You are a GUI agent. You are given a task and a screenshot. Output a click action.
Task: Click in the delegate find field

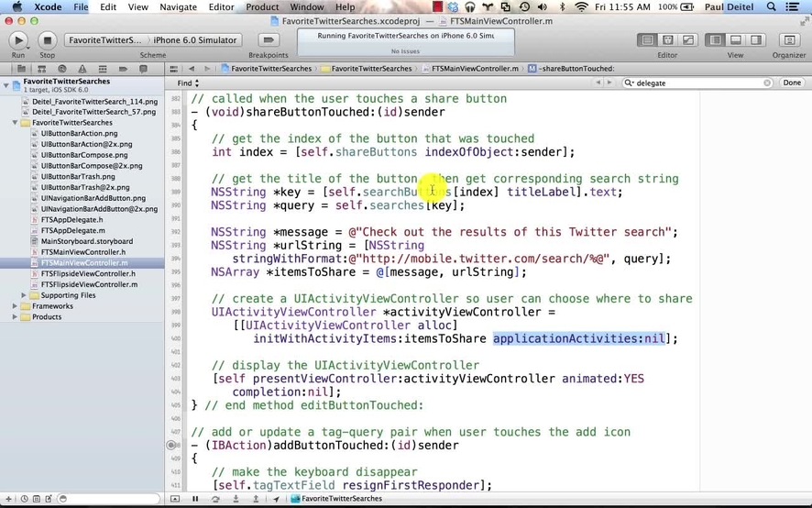[698, 83]
